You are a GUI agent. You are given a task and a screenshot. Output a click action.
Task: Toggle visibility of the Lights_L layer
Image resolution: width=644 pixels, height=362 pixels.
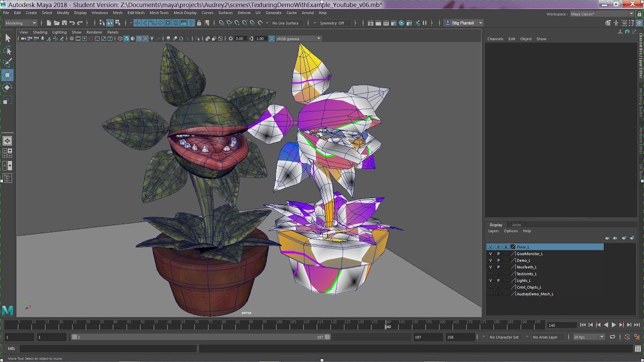(x=491, y=281)
